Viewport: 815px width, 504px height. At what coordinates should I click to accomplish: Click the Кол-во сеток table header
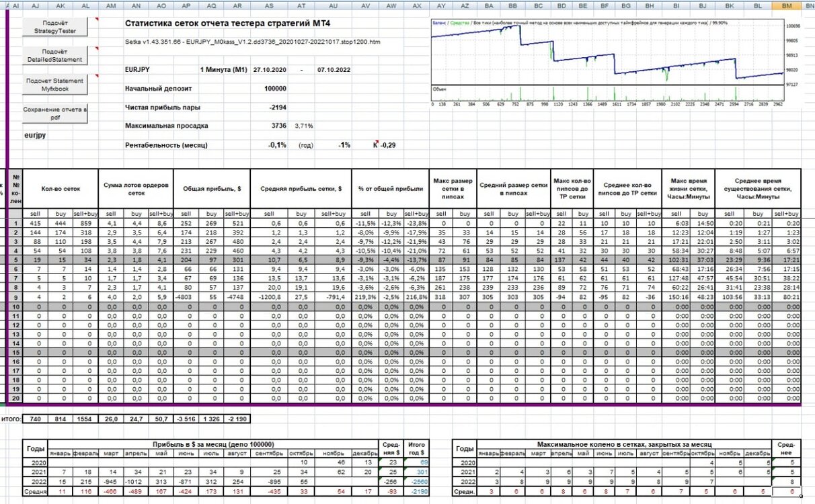60,189
